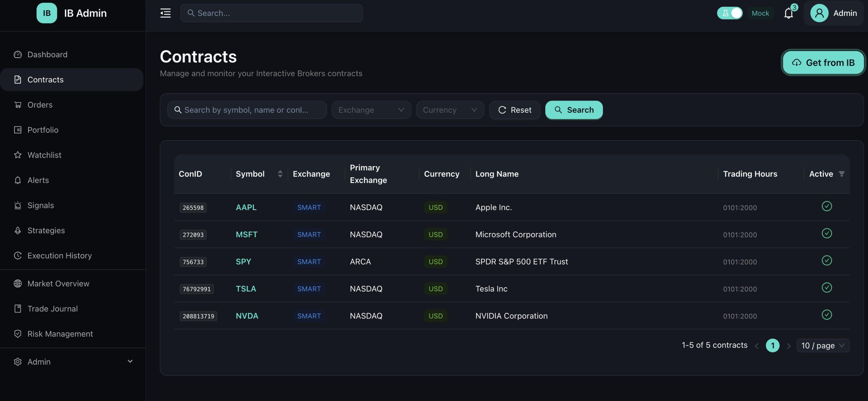Click the previous page arrow

click(757, 346)
